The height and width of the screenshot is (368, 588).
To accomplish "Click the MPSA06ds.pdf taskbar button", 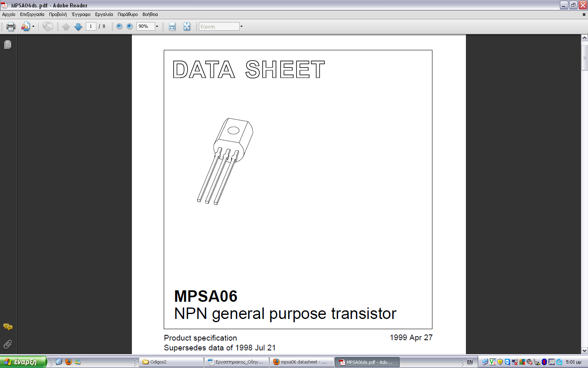I will (x=367, y=362).
